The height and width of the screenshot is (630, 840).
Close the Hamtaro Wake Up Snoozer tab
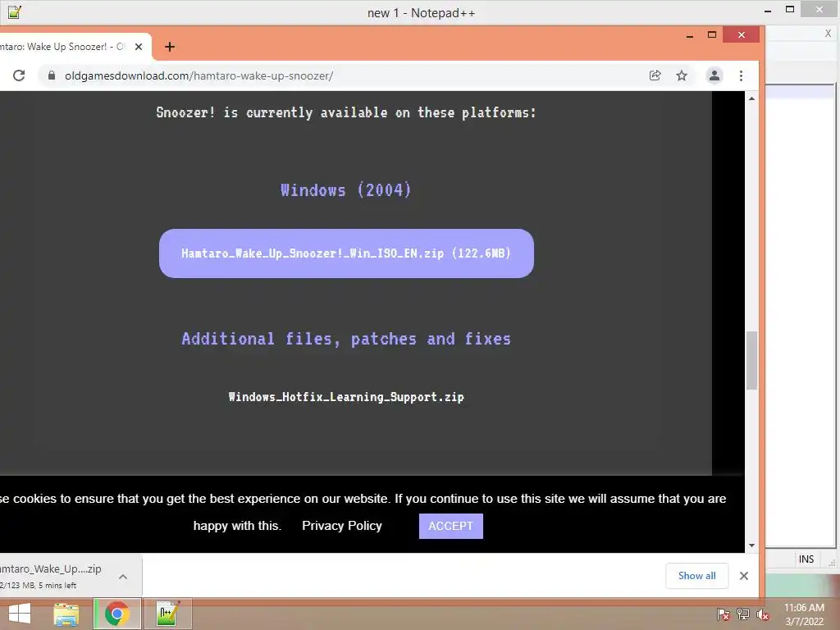coord(138,47)
